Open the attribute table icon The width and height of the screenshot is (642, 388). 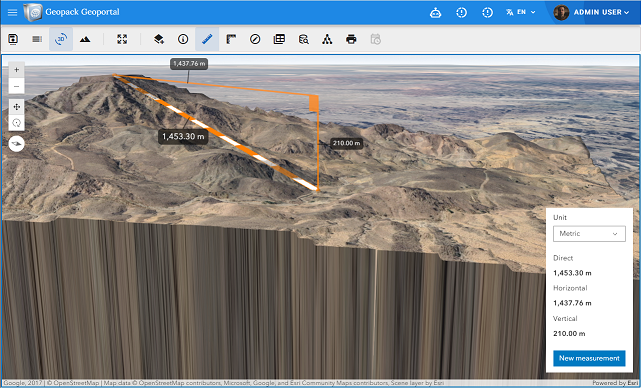click(x=279, y=39)
